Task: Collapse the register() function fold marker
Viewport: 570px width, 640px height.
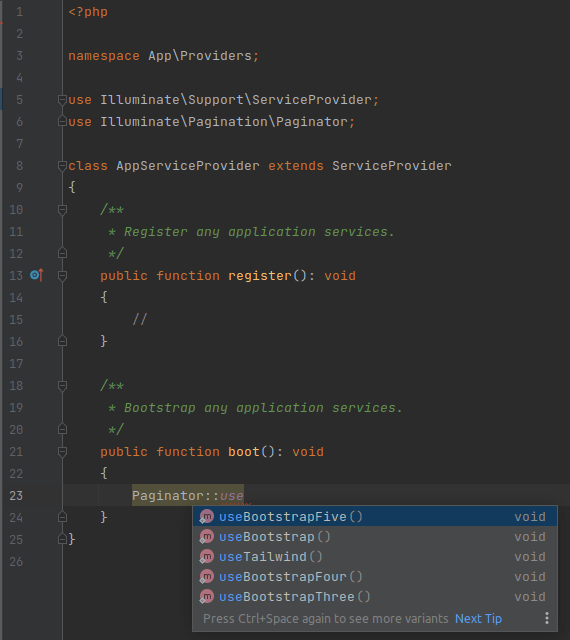Action: point(62,276)
